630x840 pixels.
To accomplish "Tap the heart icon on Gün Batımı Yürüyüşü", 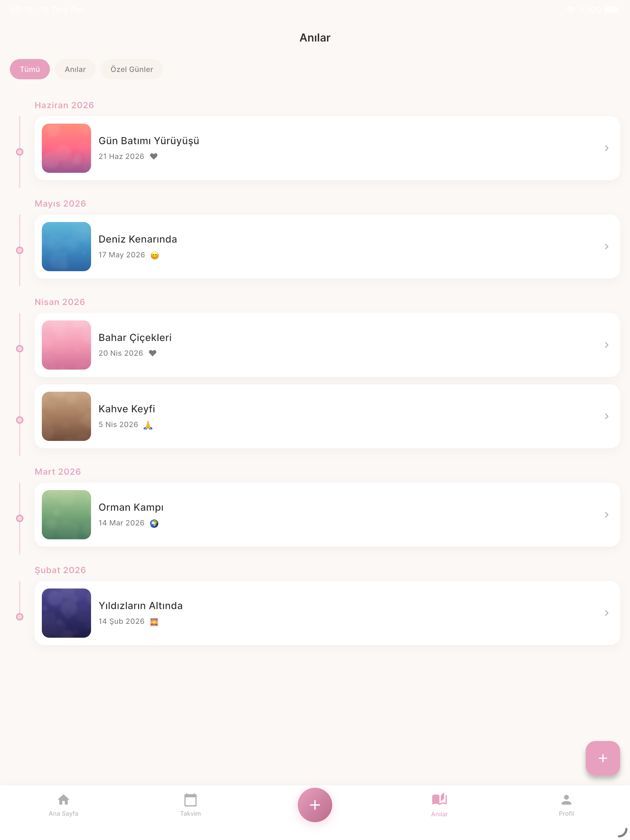I will (154, 157).
